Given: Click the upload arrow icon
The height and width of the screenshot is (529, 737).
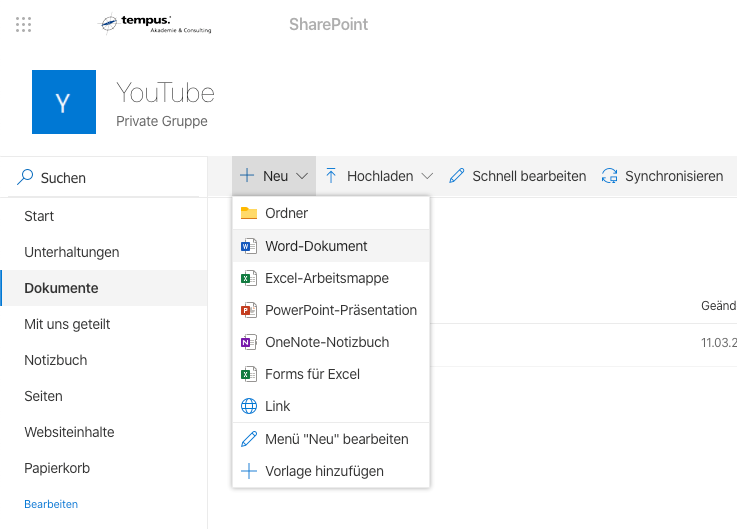Looking at the screenshot, I should (x=331, y=175).
